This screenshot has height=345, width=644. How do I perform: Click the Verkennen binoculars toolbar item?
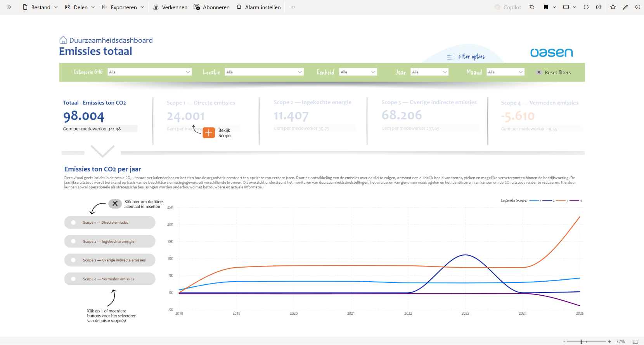170,7
